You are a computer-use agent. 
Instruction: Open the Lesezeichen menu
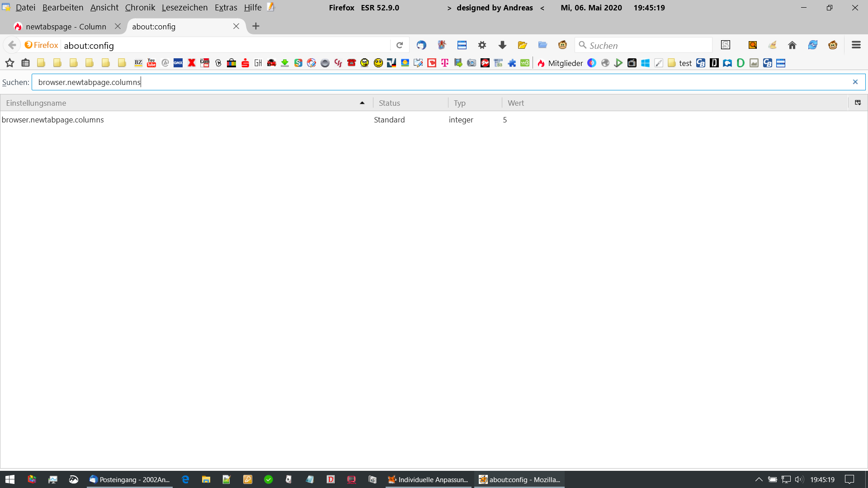[x=184, y=8]
